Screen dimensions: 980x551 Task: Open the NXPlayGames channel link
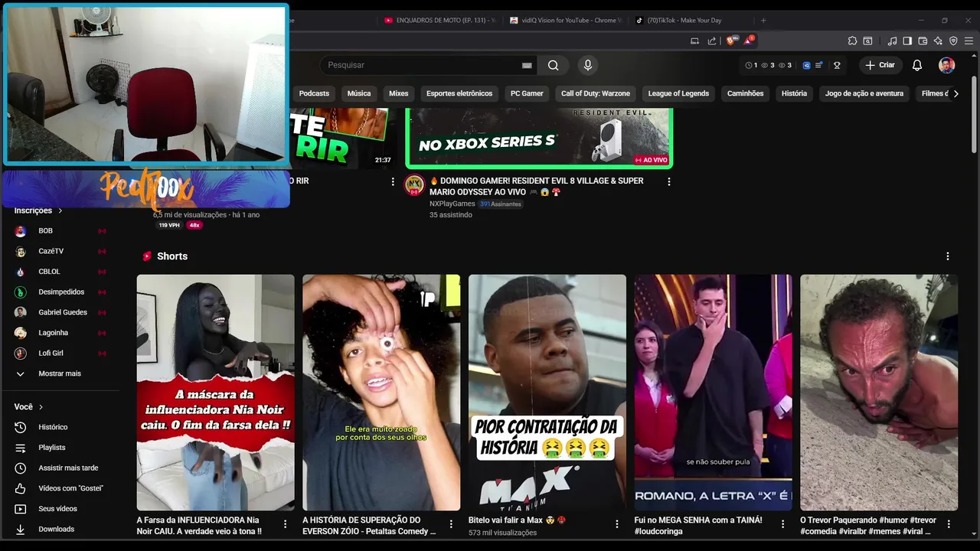[x=452, y=204]
